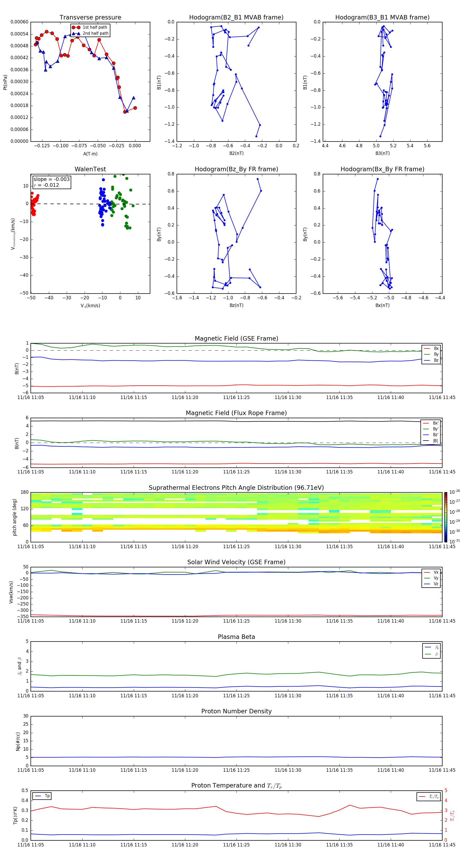Click the "Hodogram(Bx_By FR frame)" title
The width and height of the screenshot is (473, 868).
click(x=382, y=169)
